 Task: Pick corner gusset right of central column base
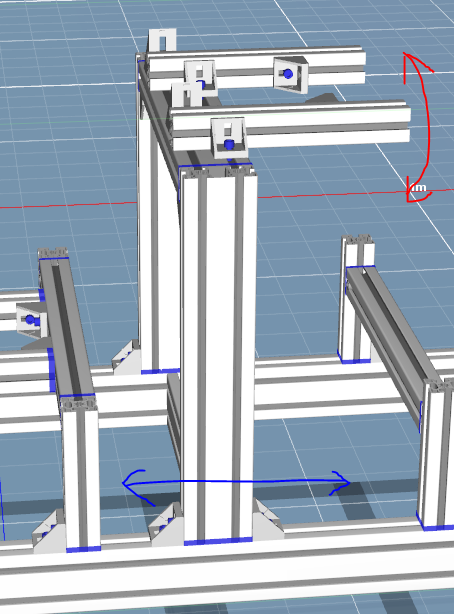(x=267, y=519)
